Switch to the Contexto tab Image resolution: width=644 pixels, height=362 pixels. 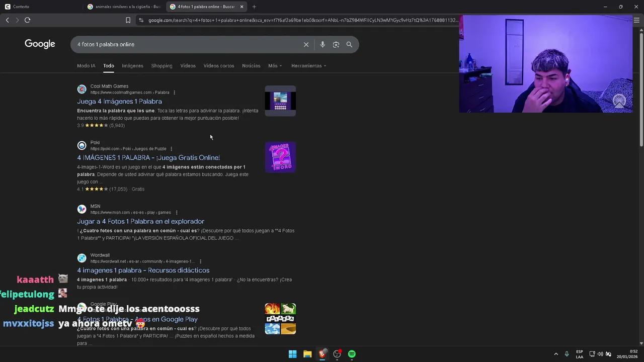point(21,7)
